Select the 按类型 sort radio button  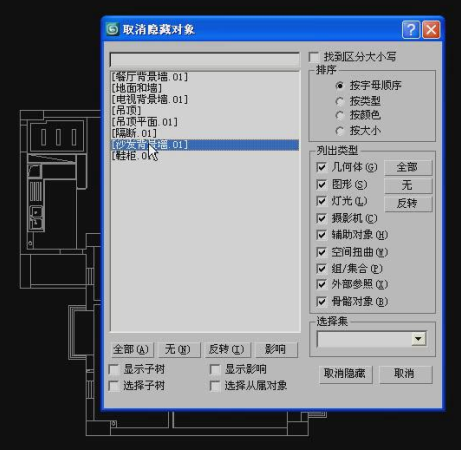click(x=339, y=101)
